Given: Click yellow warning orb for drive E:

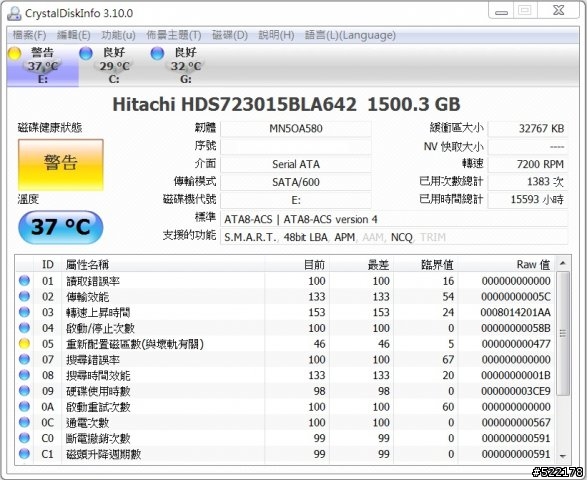Looking at the screenshot, I should point(15,54).
